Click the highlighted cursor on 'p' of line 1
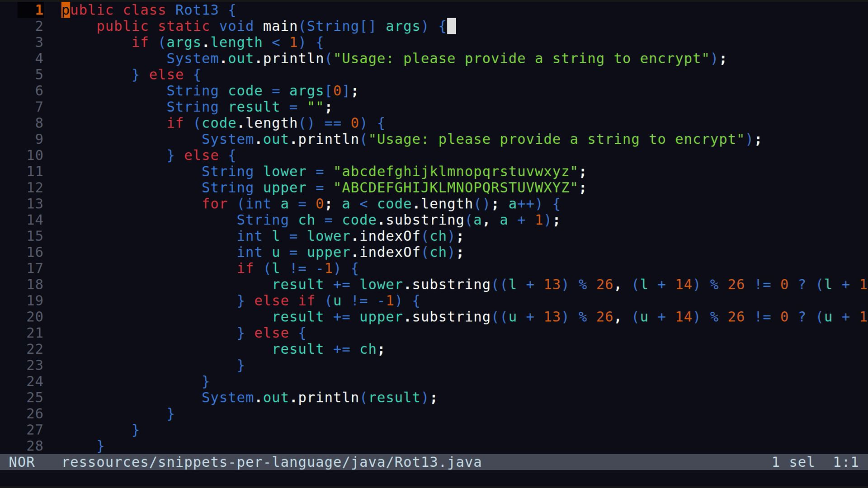 click(66, 10)
